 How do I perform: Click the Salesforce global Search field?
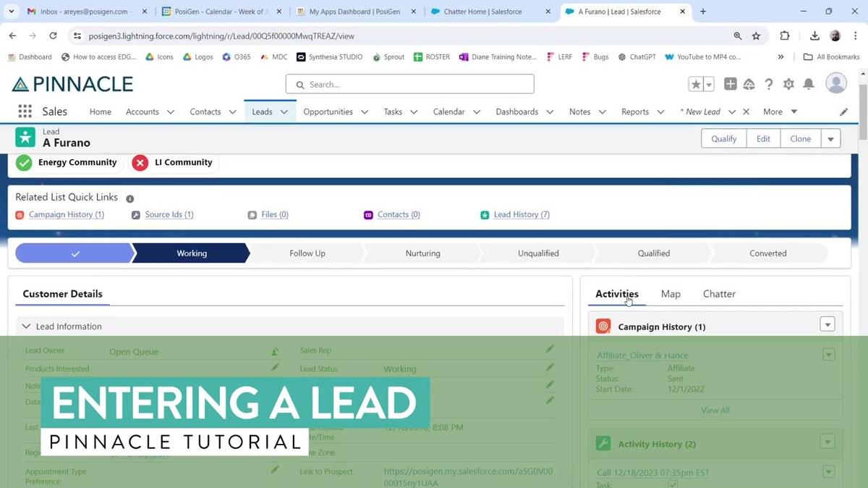coord(410,85)
